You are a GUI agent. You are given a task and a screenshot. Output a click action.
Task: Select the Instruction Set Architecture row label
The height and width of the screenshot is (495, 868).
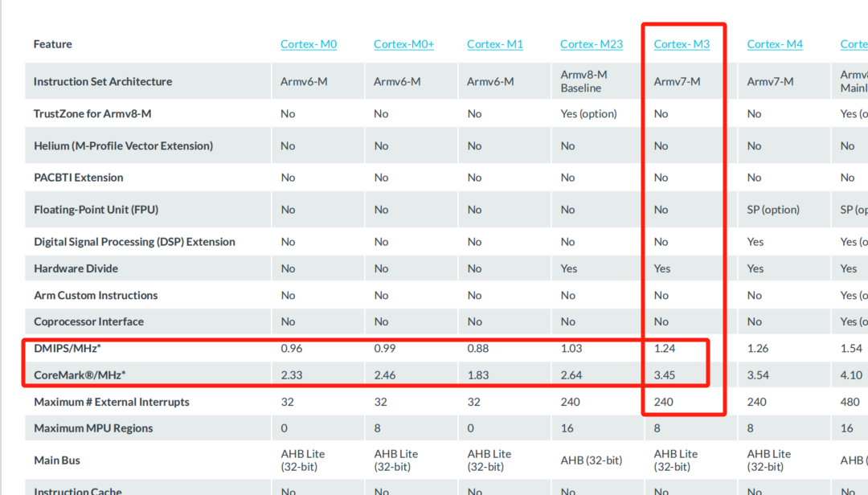pos(103,81)
